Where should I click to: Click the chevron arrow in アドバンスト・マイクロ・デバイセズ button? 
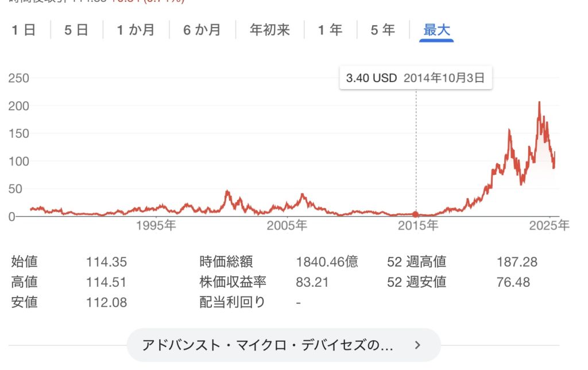(418, 345)
